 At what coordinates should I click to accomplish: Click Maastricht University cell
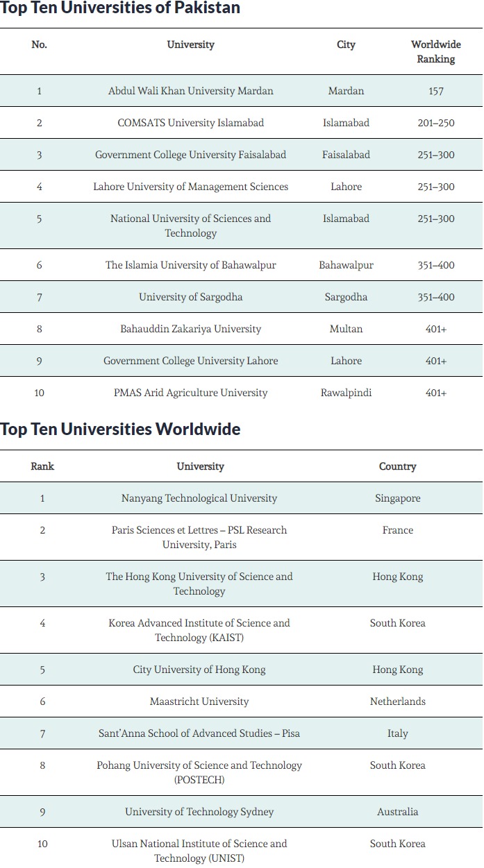pos(199,701)
